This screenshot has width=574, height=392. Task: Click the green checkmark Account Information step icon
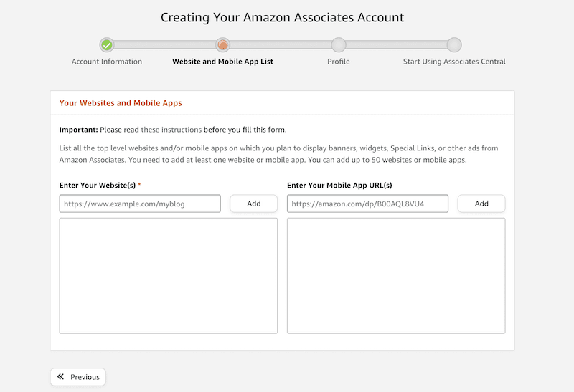[107, 45]
